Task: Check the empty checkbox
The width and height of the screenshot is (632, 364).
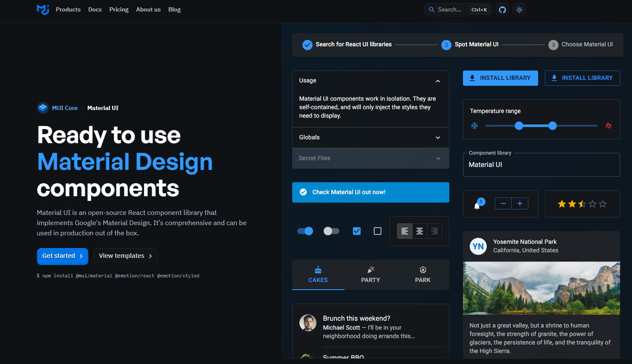Action: click(x=378, y=231)
